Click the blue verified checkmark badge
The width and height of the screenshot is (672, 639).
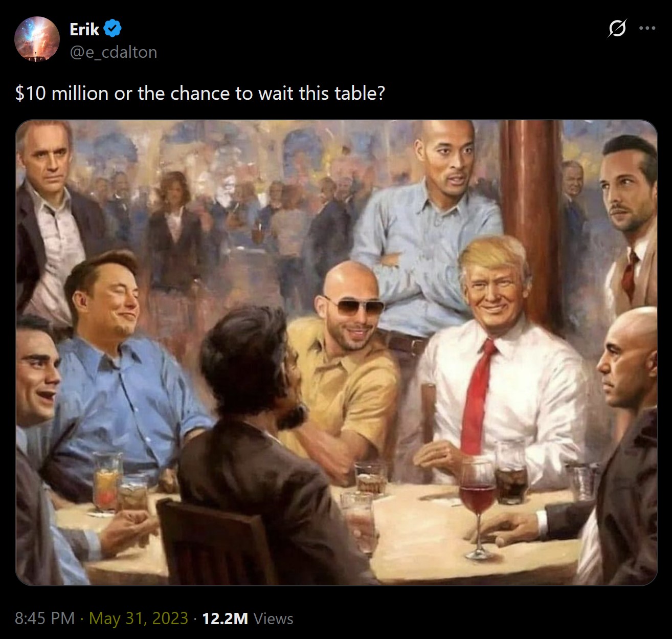113,29
